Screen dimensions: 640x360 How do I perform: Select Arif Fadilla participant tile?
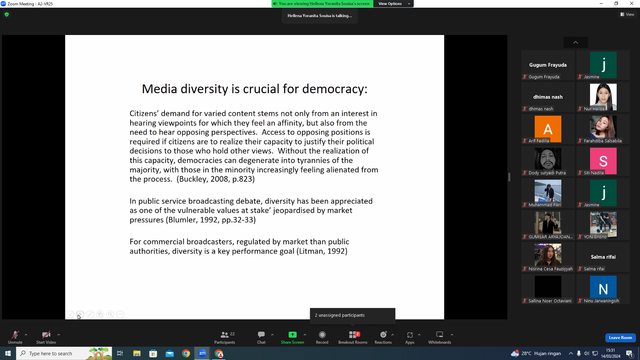click(548, 129)
